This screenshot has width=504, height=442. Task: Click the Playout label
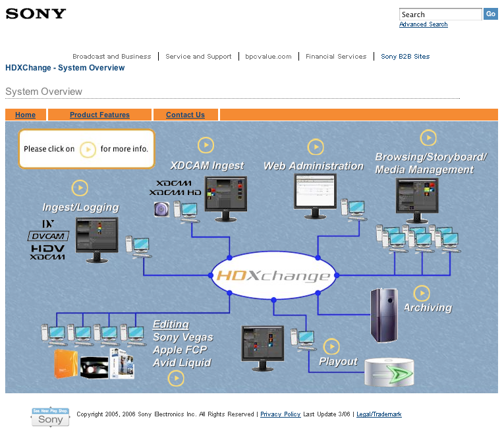pyautogui.click(x=338, y=362)
